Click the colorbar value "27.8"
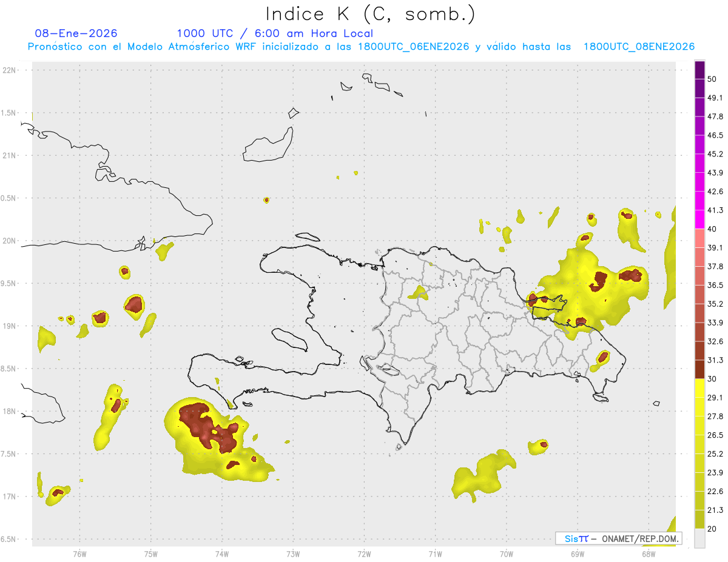This screenshot has width=728, height=562. (715, 416)
